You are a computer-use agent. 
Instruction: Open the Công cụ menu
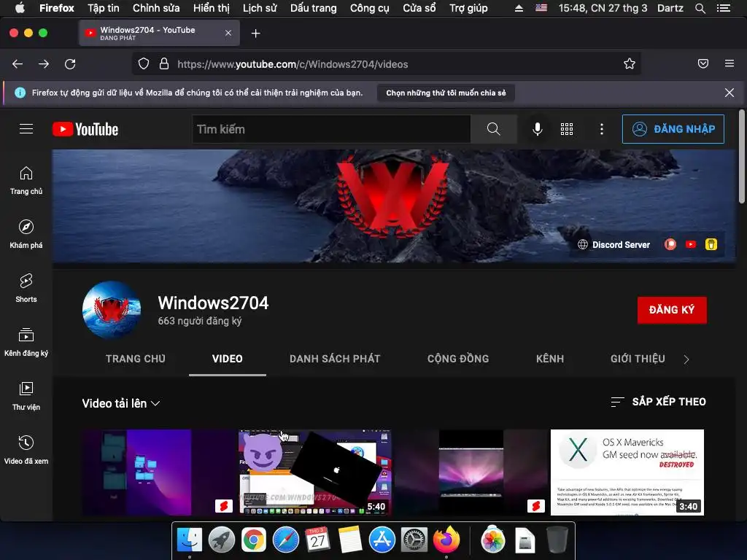[x=370, y=8]
